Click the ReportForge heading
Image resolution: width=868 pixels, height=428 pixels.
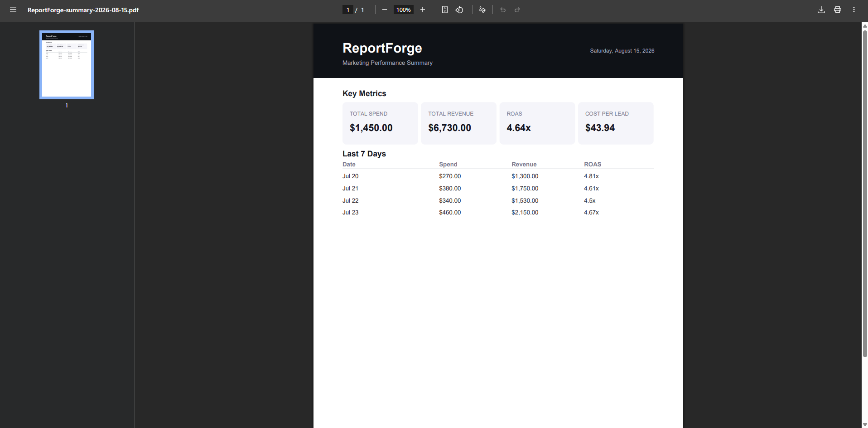pyautogui.click(x=382, y=48)
